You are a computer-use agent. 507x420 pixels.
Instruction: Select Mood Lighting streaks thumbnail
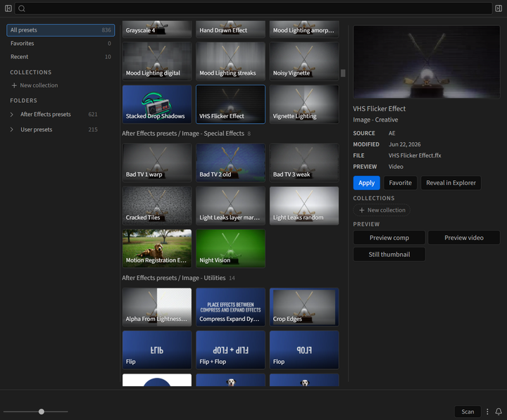click(x=230, y=61)
